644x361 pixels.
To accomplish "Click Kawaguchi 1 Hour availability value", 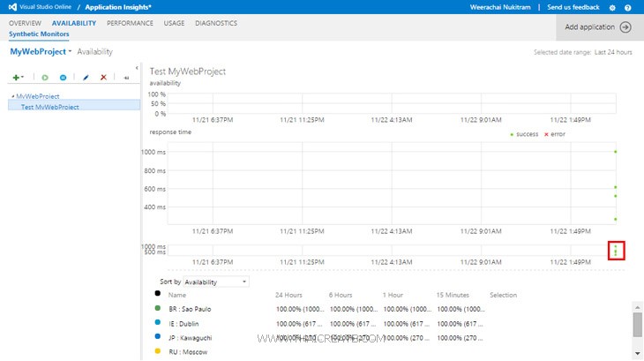I will (x=406, y=338).
